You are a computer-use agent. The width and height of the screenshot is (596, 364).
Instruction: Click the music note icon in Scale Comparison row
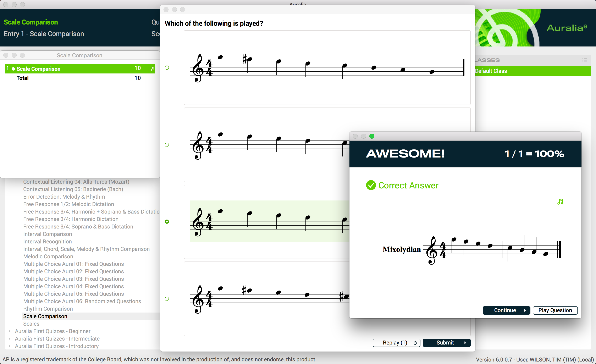(x=153, y=69)
